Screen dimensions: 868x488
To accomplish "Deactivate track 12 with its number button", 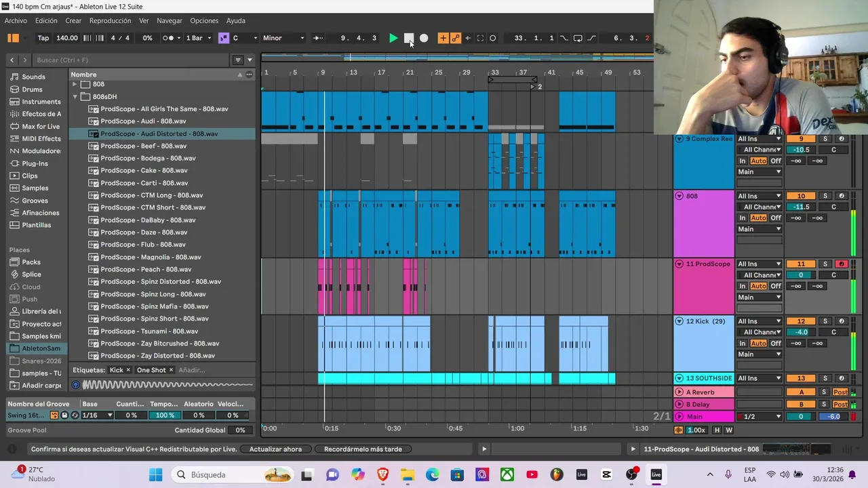I will click(x=801, y=321).
